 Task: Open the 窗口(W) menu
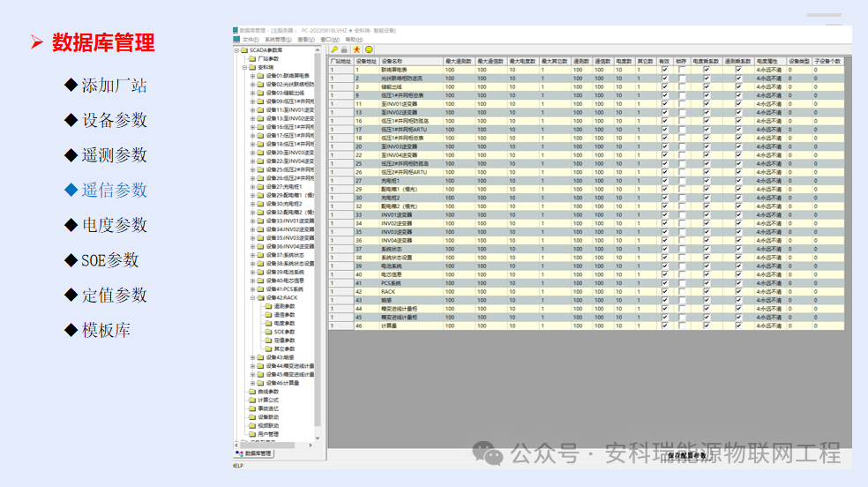coord(330,40)
